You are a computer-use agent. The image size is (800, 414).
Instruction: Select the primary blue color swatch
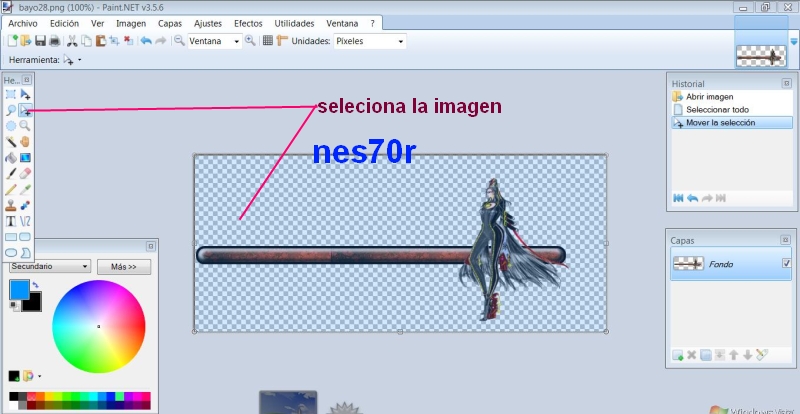[x=19, y=289]
